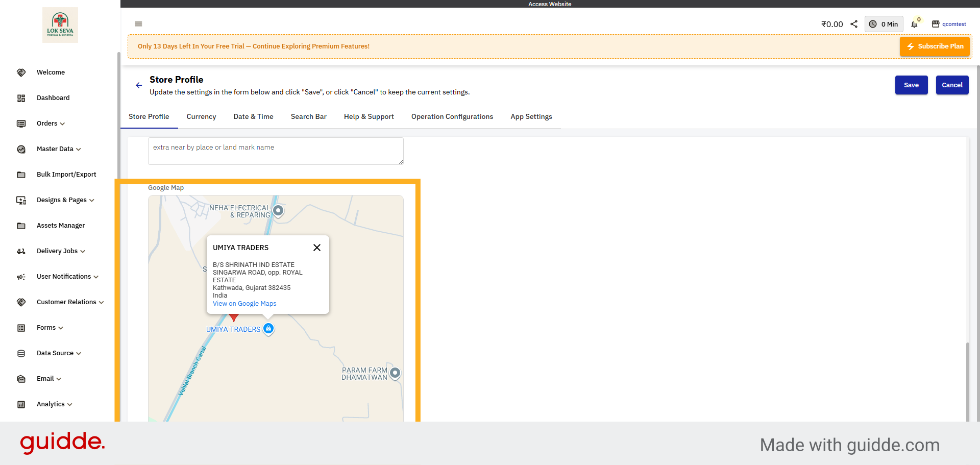Open Assets Manager page
The image size is (980, 465).
coord(61,226)
